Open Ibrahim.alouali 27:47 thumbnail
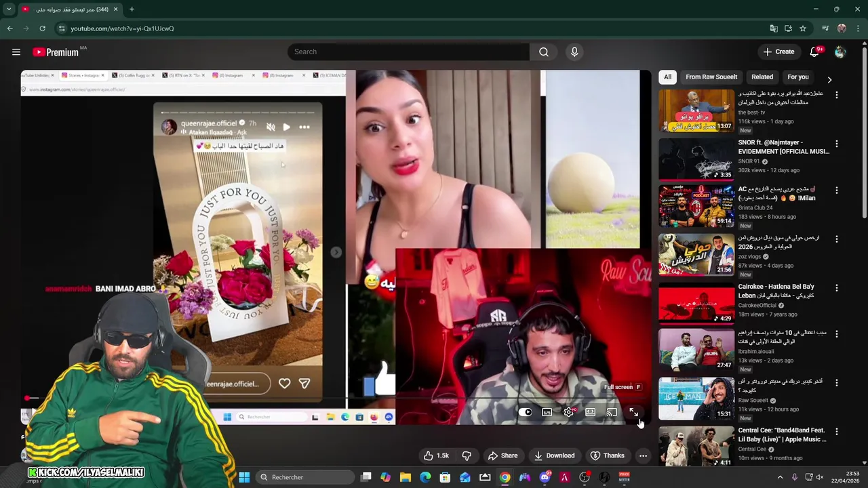Screen dimensions: 868x488 tap(696, 350)
